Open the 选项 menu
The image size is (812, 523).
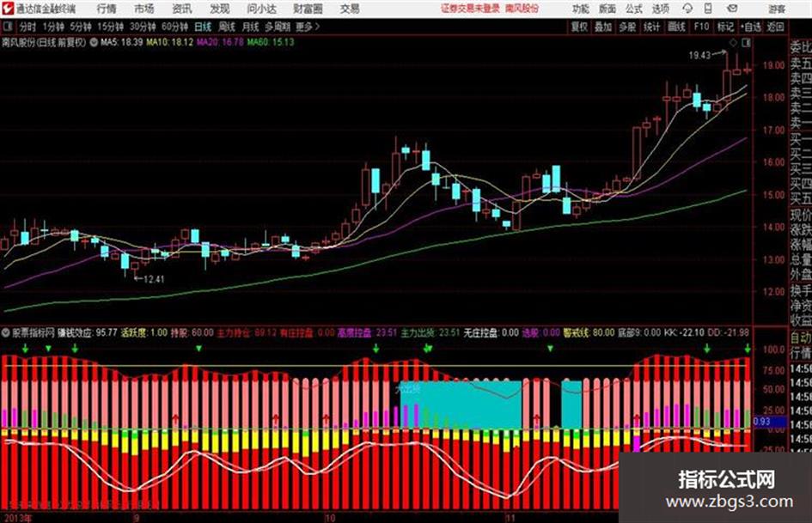coord(660,9)
